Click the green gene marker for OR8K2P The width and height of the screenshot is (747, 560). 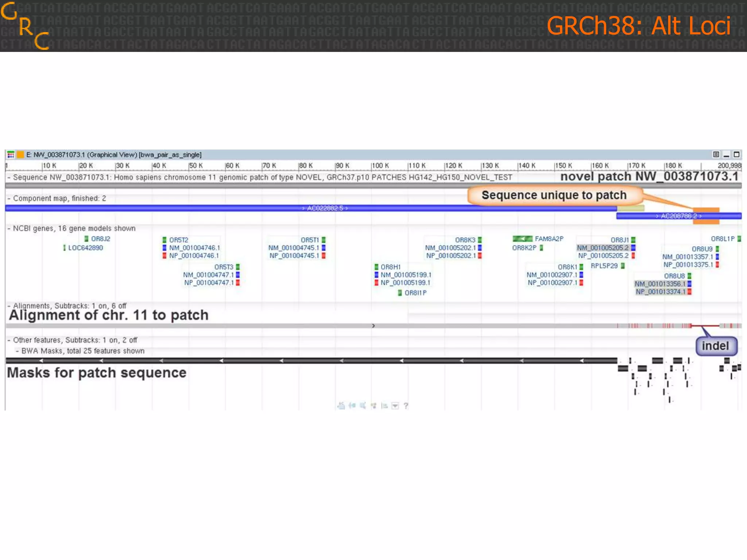tap(541, 248)
